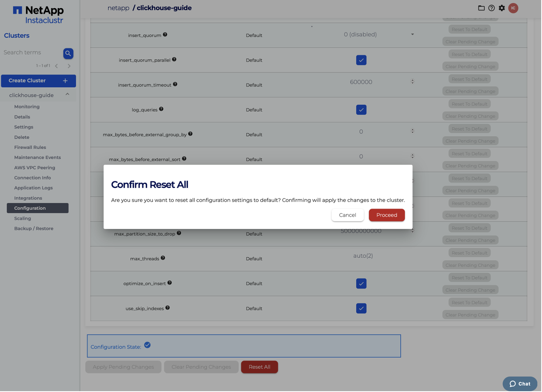
Task: Click the log_queries help tooltip icon
Action: 161,109
